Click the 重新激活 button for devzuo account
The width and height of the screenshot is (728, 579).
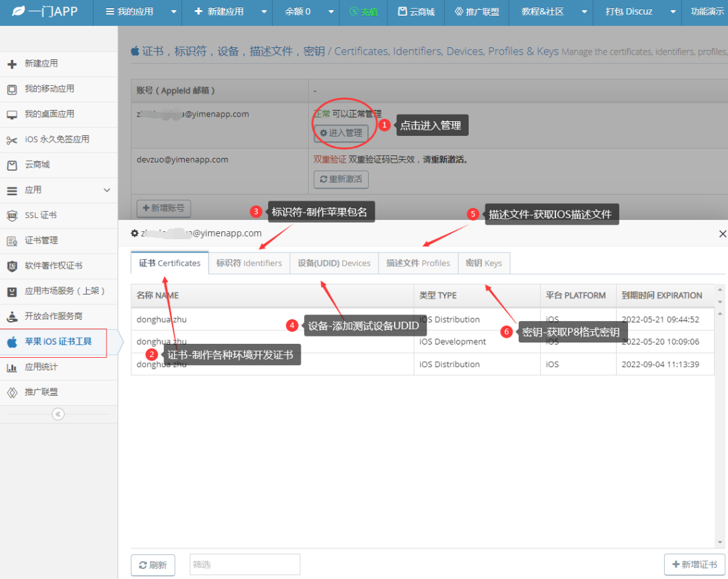click(341, 179)
